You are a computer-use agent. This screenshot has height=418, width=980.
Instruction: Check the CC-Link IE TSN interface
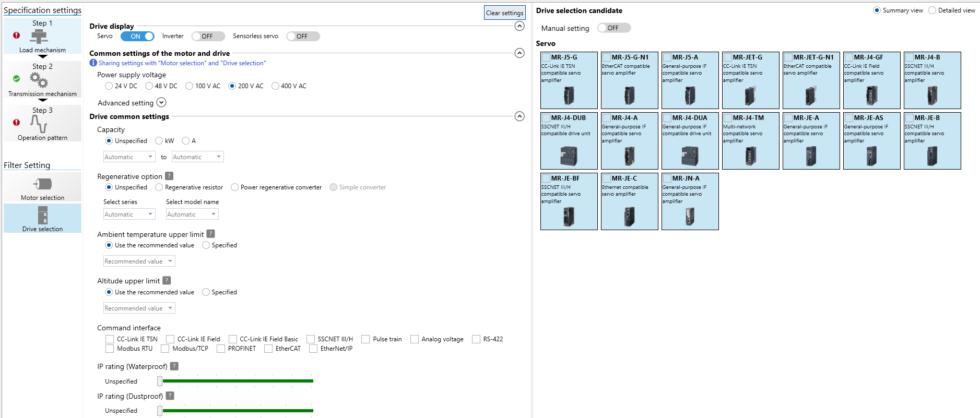click(x=110, y=339)
